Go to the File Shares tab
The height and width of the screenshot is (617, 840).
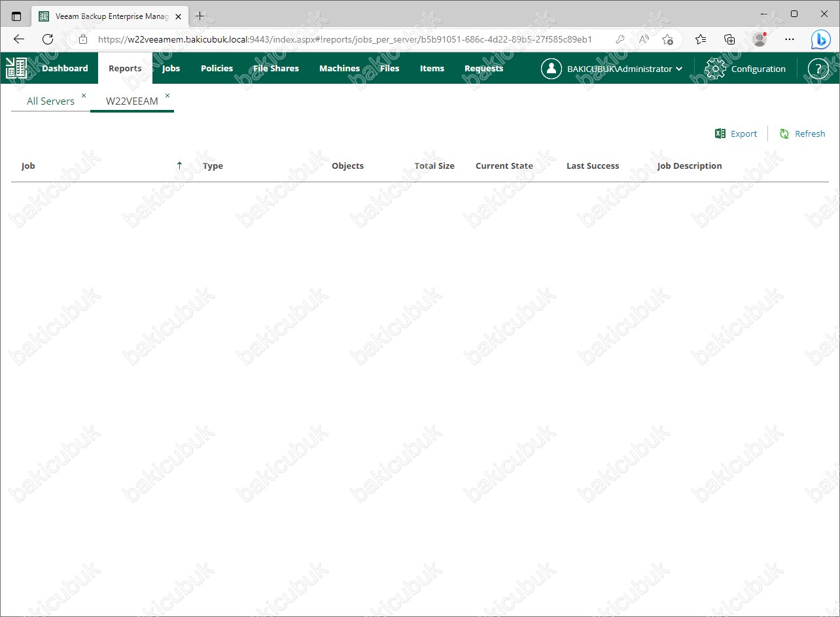pyautogui.click(x=276, y=68)
